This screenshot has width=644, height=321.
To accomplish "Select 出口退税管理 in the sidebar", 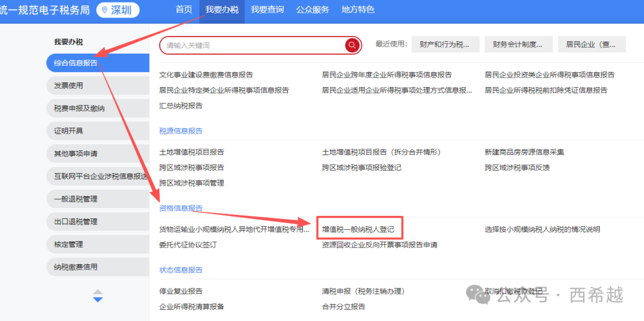I will 98,221.
